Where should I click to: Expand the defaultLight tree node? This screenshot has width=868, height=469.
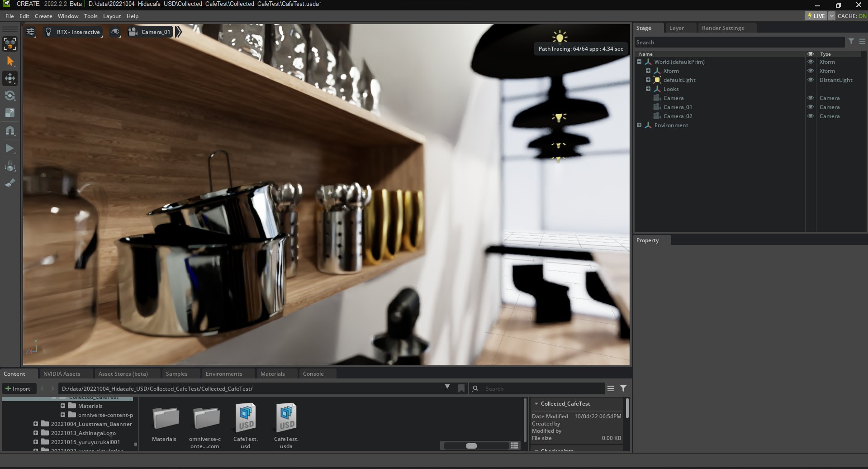pyautogui.click(x=648, y=80)
